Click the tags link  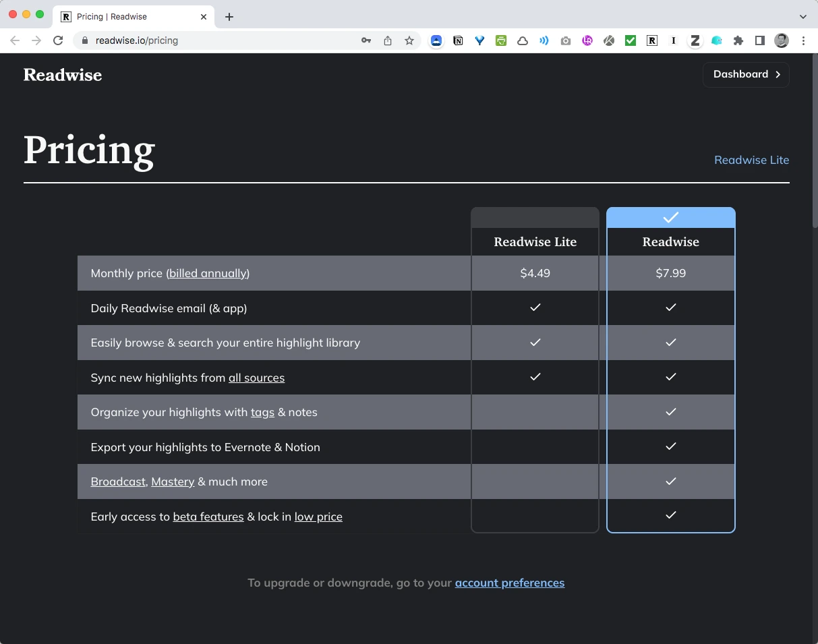pyautogui.click(x=262, y=412)
